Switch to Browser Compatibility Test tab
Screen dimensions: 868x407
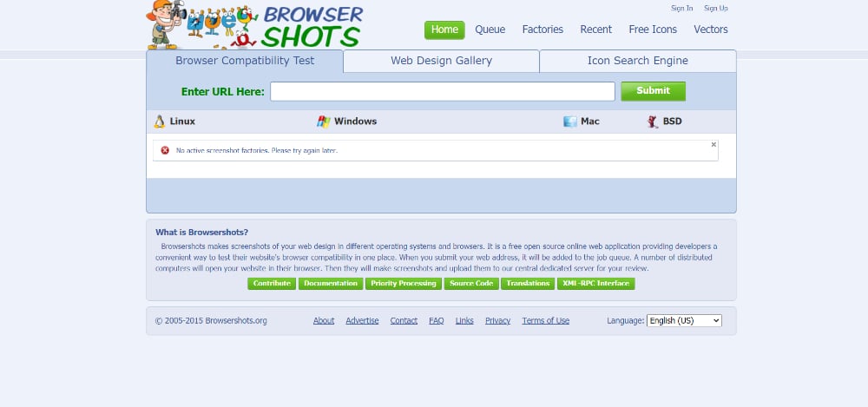(245, 61)
